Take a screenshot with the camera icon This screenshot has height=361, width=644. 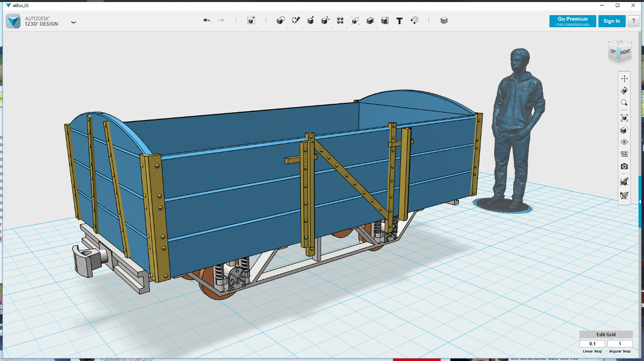point(624,166)
